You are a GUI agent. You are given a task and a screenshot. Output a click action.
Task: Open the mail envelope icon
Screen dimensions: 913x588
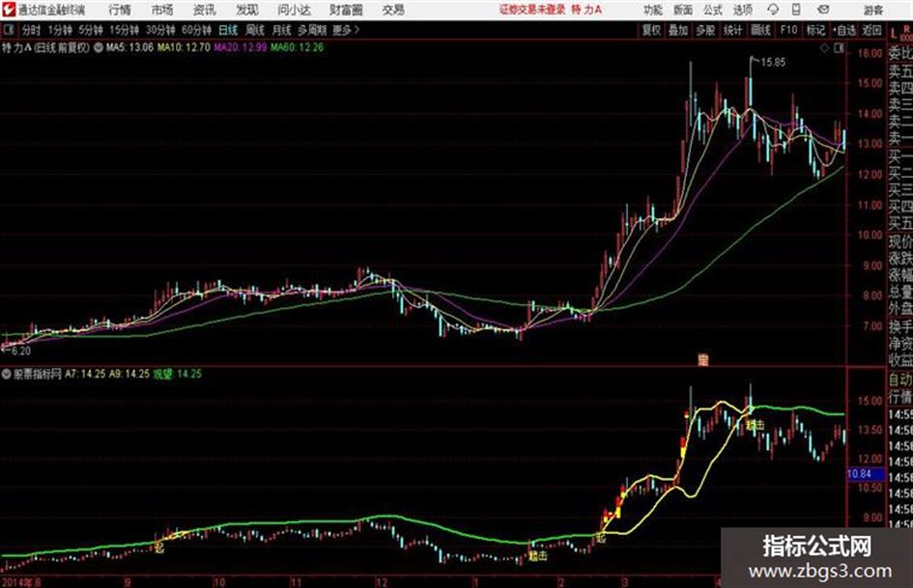823,10
